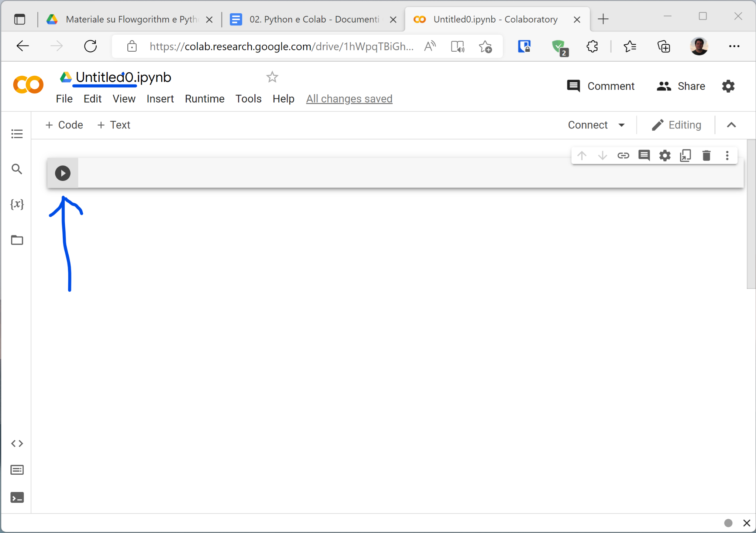Open Find and replace in sidebar
The height and width of the screenshot is (533, 756).
17,169
